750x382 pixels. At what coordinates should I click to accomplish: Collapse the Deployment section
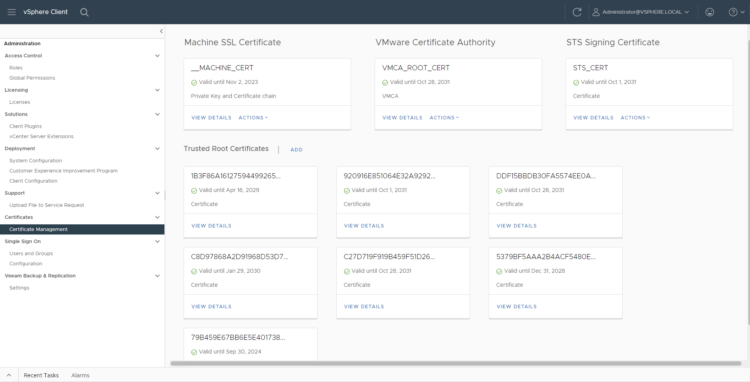(x=157, y=149)
